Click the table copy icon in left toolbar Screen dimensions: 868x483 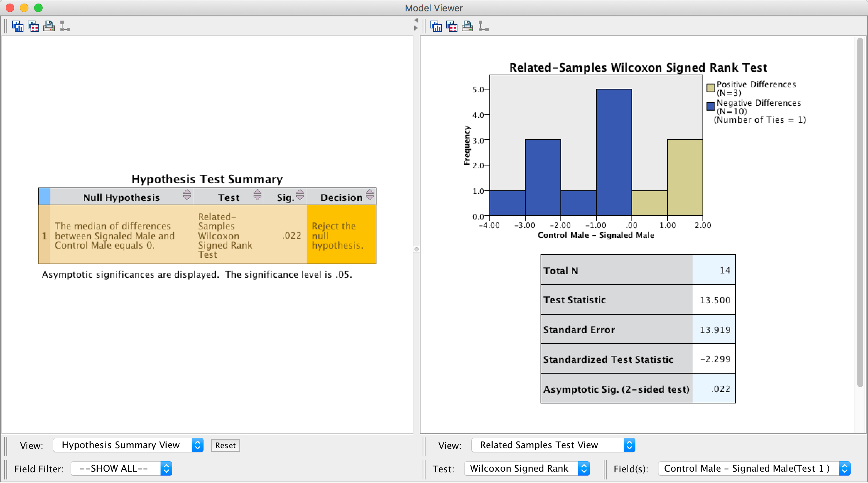[x=33, y=26]
